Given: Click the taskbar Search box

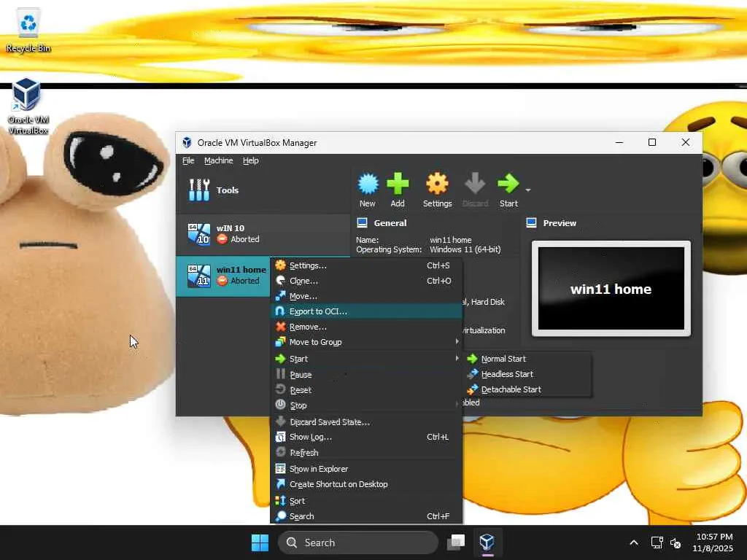Looking at the screenshot, I should pyautogui.click(x=357, y=542).
